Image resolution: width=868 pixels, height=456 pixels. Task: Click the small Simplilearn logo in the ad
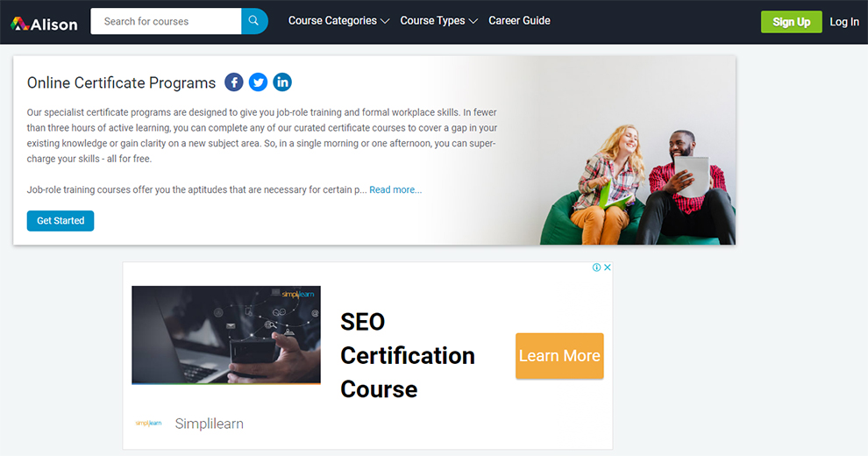pos(148,424)
